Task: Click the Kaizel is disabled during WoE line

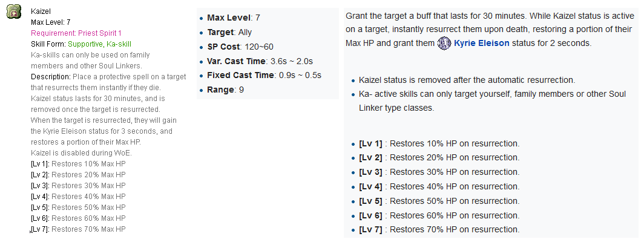Action: [81, 153]
